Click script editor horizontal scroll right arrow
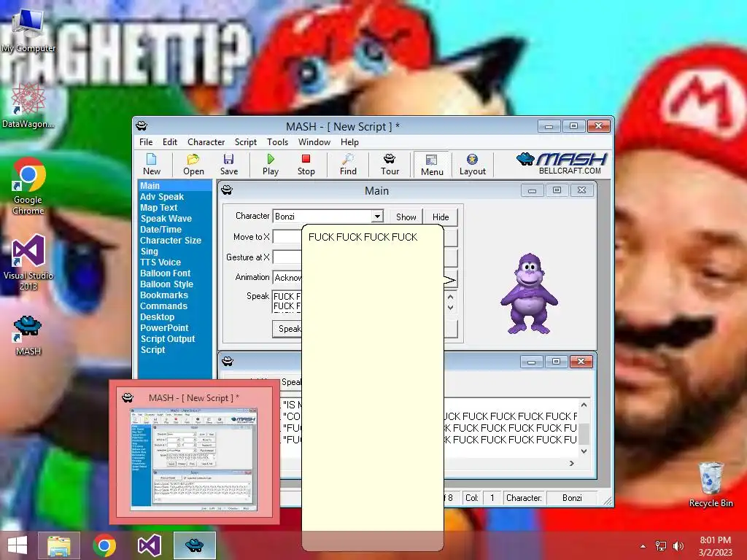 click(572, 463)
